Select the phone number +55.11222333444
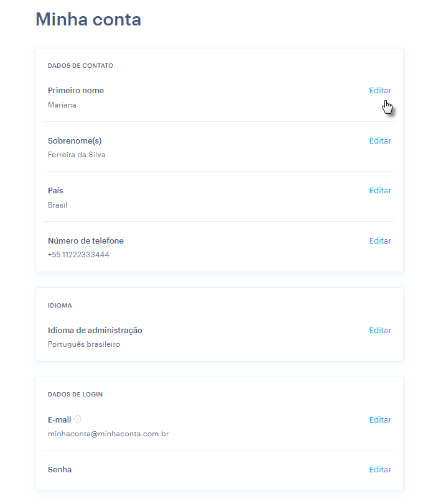 point(78,255)
